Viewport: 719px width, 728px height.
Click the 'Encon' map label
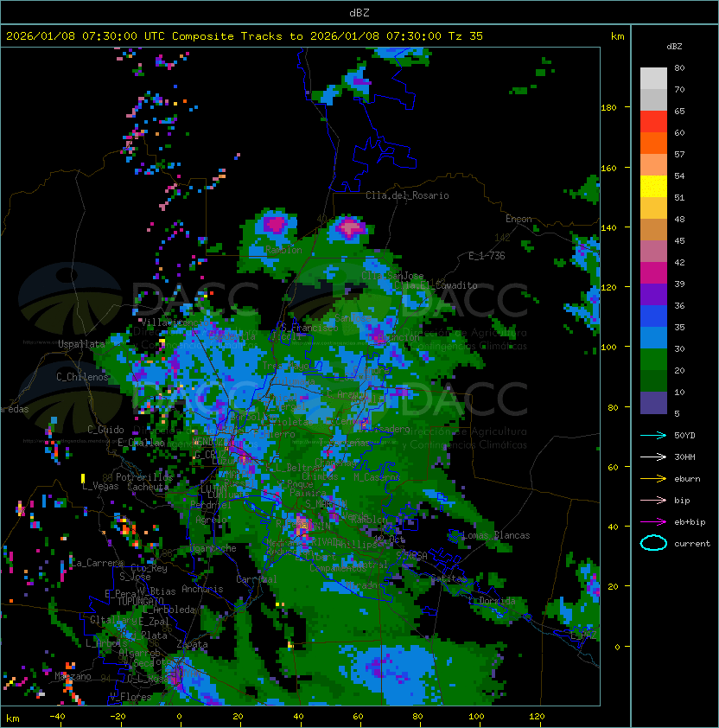coord(519,219)
